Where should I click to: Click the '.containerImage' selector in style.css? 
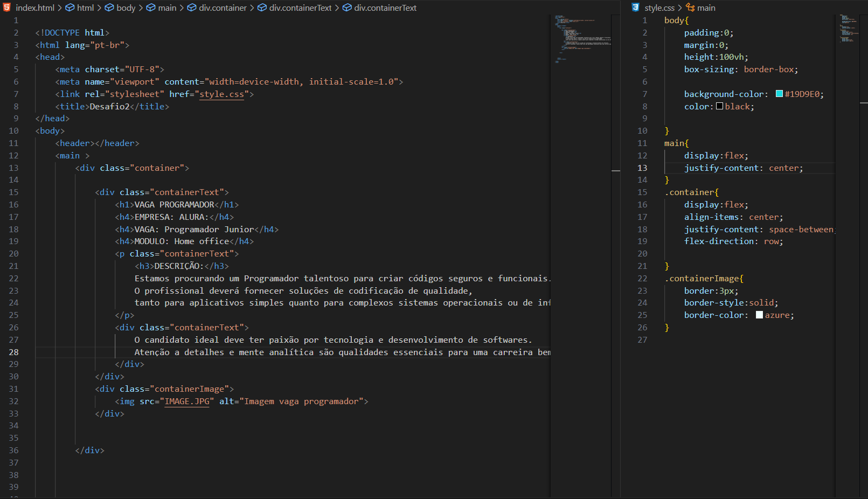[x=702, y=279]
